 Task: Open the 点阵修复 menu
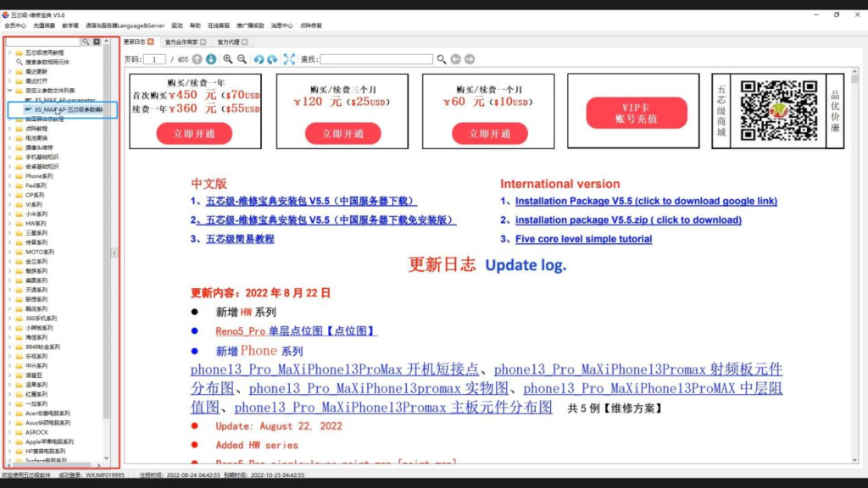click(311, 25)
